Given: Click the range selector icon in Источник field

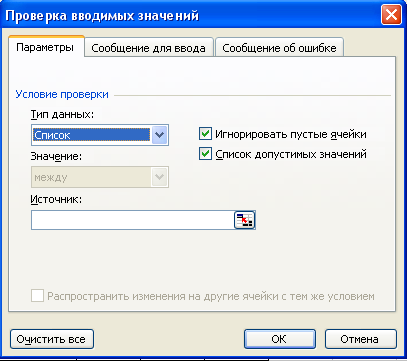Looking at the screenshot, I should click(x=244, y=220).
